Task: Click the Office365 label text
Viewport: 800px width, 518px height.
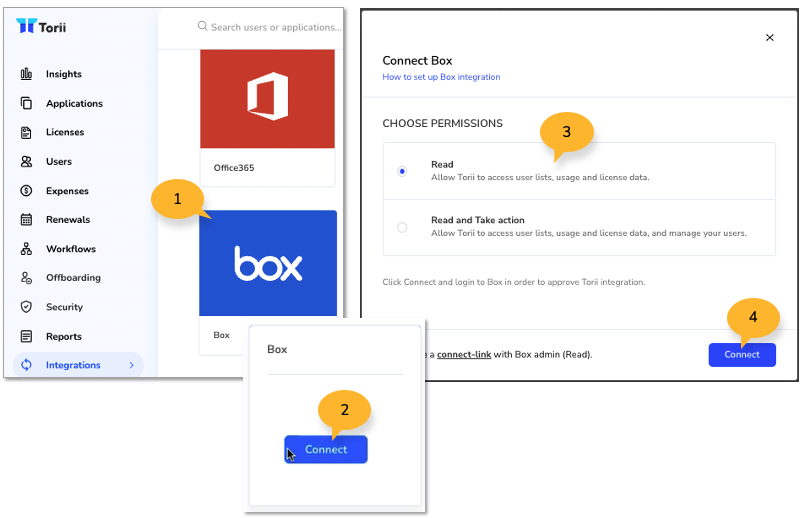Action: pos(234,168)
